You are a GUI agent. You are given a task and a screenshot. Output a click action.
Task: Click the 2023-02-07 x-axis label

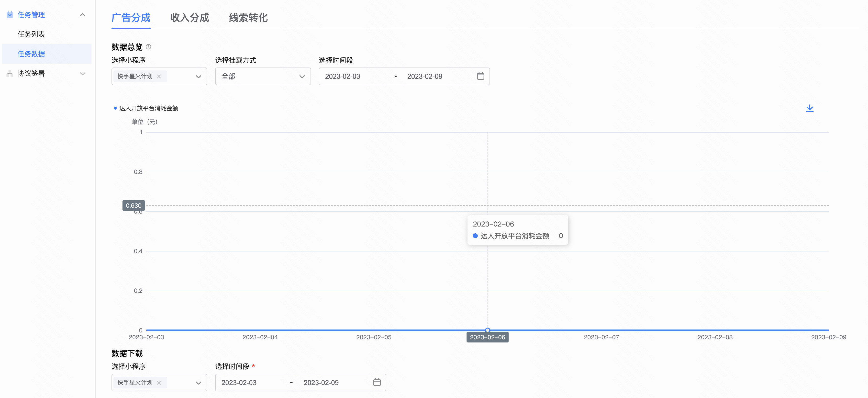point(601,337)
